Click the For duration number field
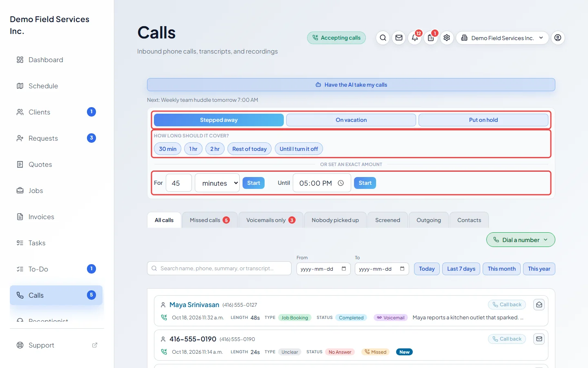588x368 pixels. click(x=179, y=183)
